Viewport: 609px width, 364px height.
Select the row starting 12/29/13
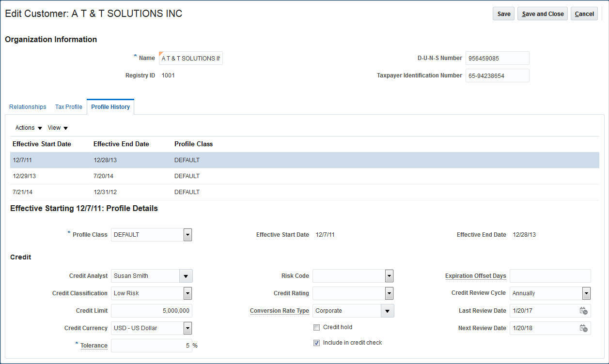tap(305, 176)
